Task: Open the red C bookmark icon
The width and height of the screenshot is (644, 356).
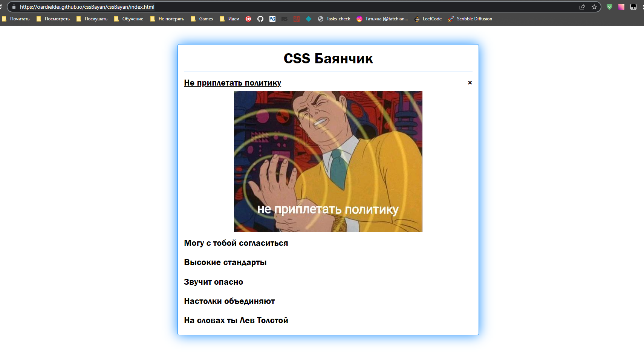Action: [x=248, y=19]
